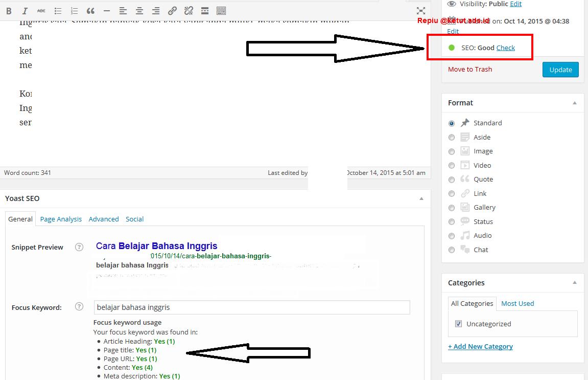This screenshot has width=588, height=380.
Task: Open help icon next to Snippet Preview
Action: (79, 247)
